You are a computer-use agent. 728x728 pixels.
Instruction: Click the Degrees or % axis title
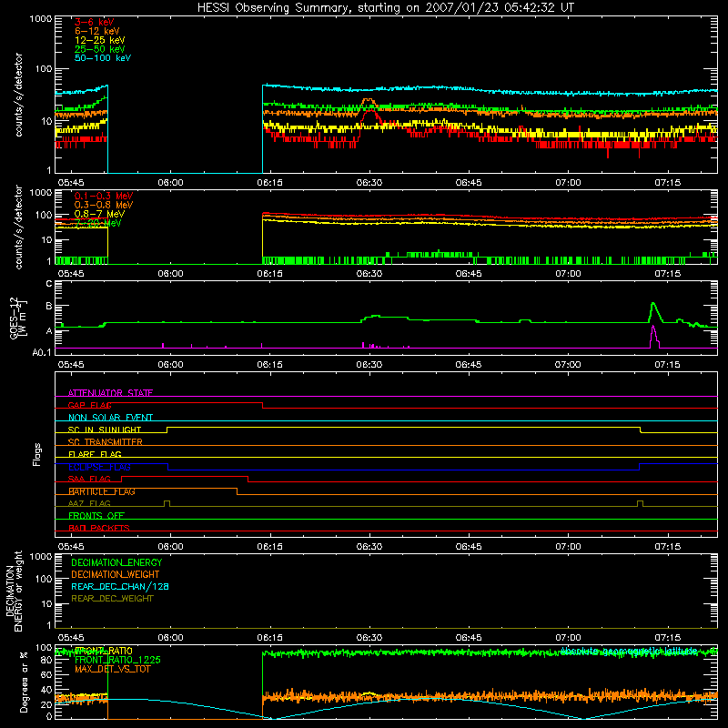click(24, 682)
